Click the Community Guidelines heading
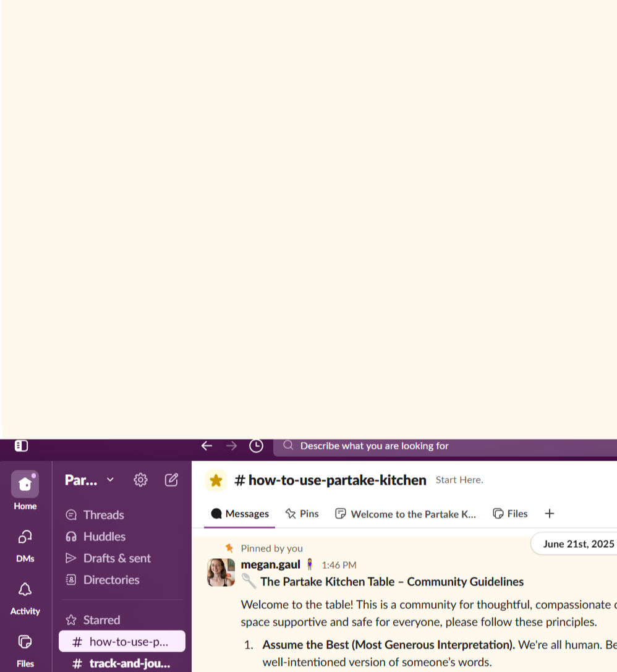The image size is (617, 672). coord(392,582)
